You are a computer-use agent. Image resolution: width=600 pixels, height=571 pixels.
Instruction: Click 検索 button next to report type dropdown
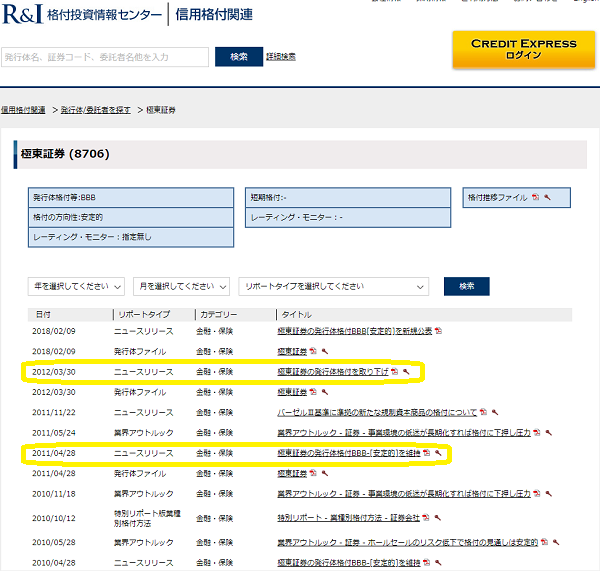(466, 286)
